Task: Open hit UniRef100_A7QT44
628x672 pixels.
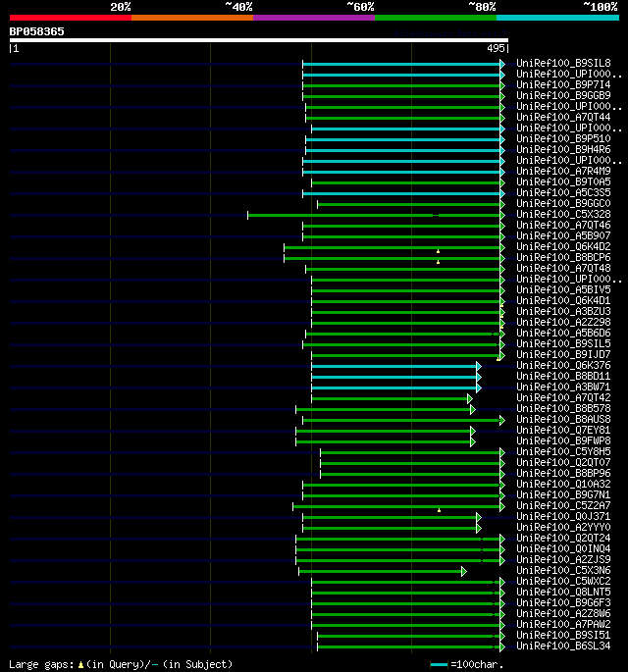Action: click(x=563, y=117)
